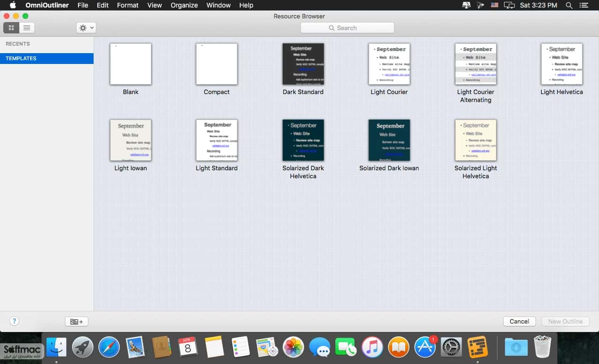Viewport: 599px width, 364px height.
Task: Click the date and time display
Action: tap(538, 5)
